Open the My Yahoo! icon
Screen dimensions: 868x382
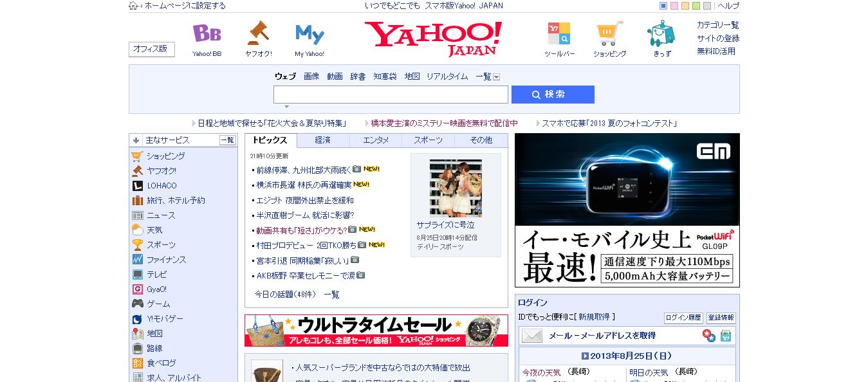[309, 33]
